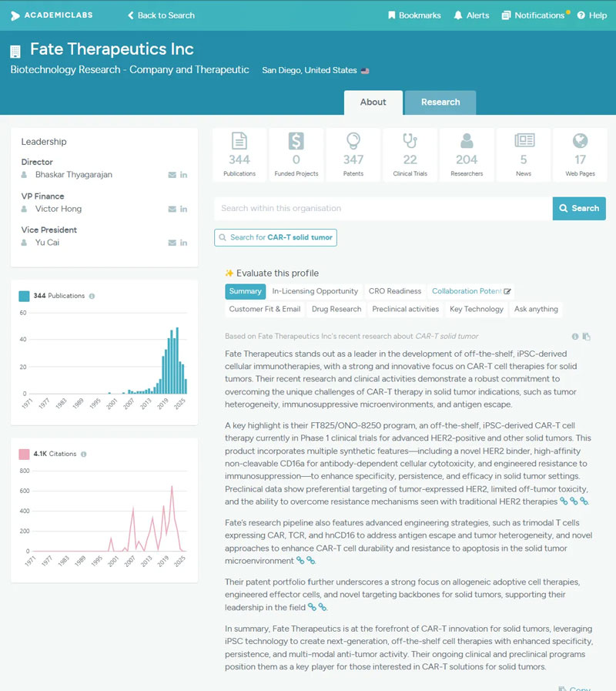Screen dimensions: 616x691
Task: Email Yu Cai via envelope icon
Action: (x=172, y=243)
